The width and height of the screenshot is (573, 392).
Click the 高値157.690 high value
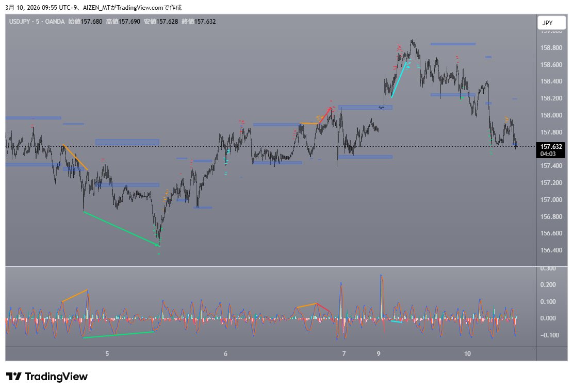(x=123, y=22)
